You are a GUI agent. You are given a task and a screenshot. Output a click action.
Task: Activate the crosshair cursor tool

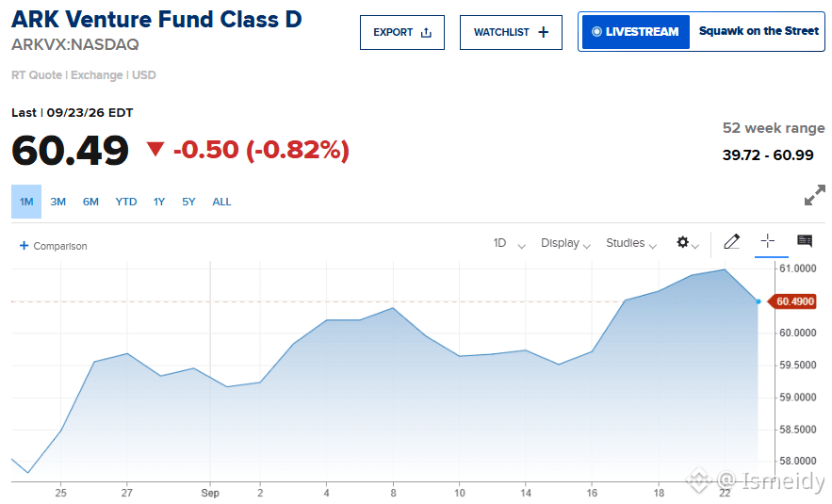click(x=768, y=241)
